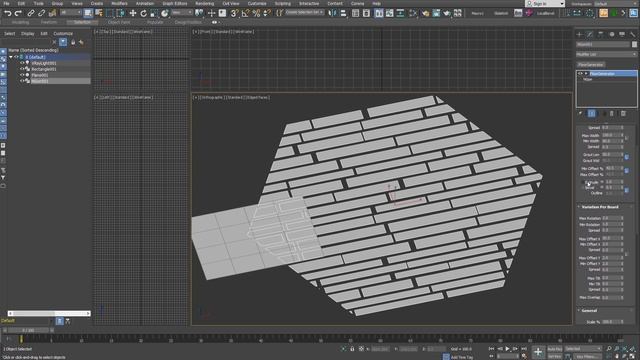Viewport: 640px width, 360px height.
Task: Click the Pin Stack icon
Action: pyautogui.click(x=580, y=113)
